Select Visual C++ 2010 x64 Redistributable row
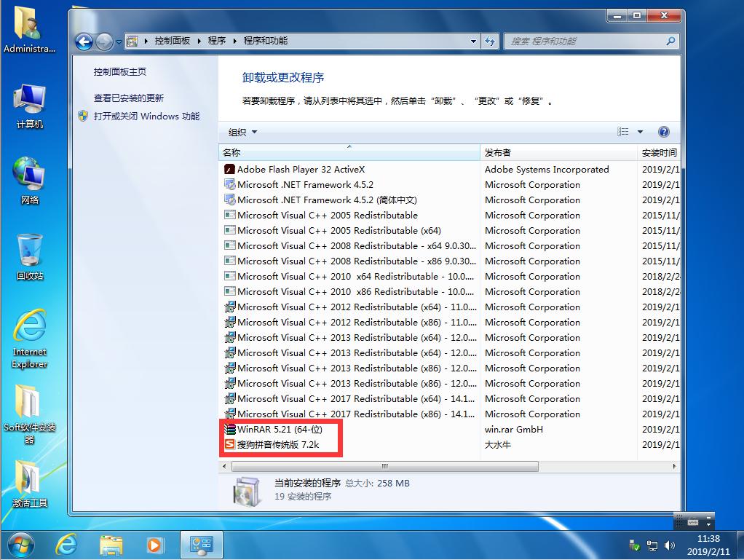This screenshot has height=560, width=744. pyautogui.click(x=450, y=276)
